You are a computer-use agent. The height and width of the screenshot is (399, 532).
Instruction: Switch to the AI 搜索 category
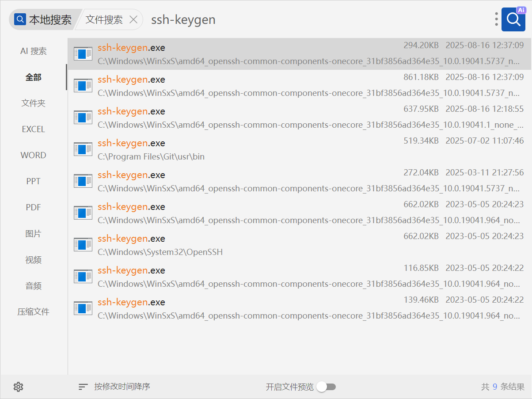(34, 51)
